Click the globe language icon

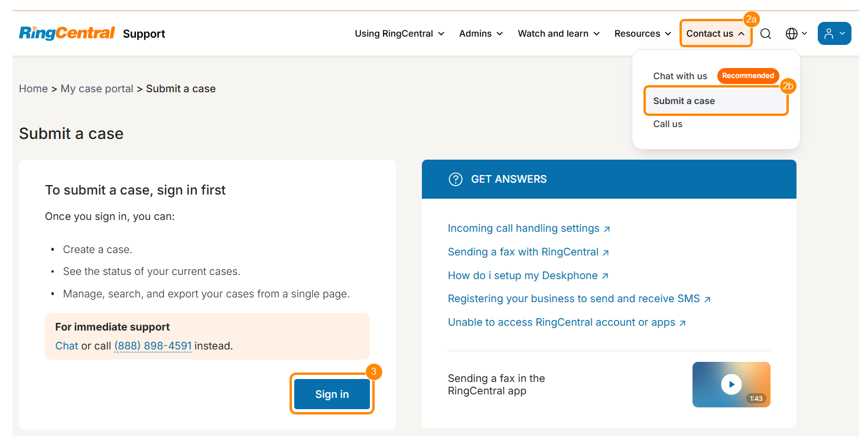pyautogui.click(x=792, y=34)
